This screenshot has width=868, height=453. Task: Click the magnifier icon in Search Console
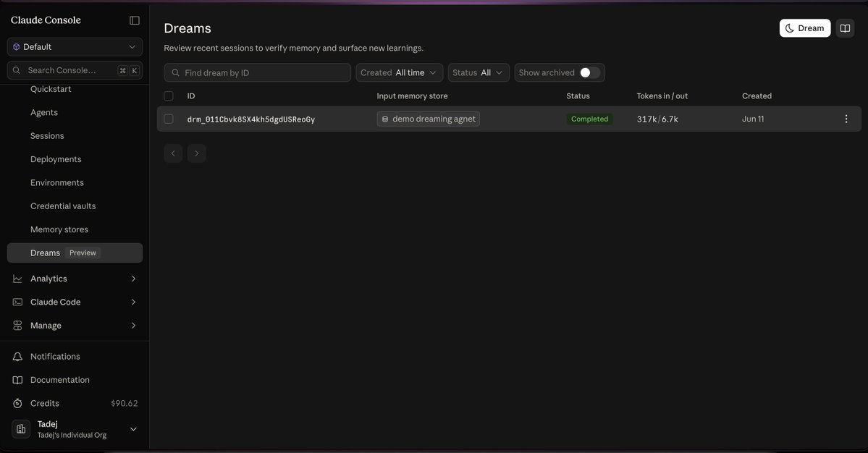click(17, 70)
